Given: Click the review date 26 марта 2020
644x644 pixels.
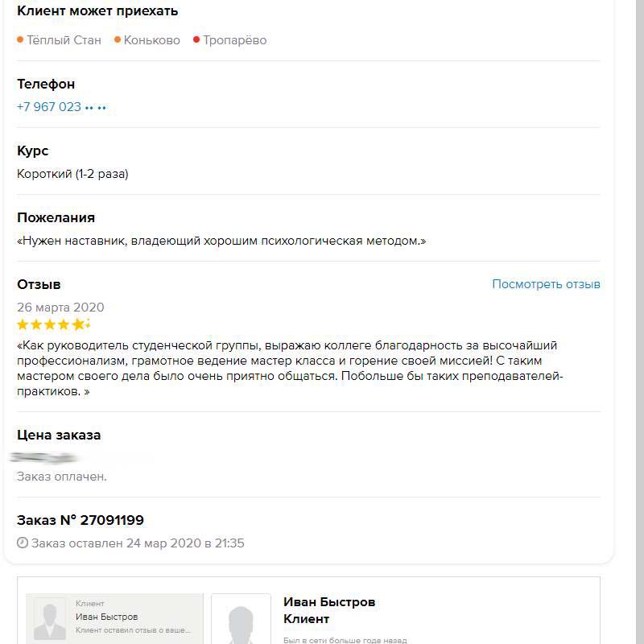Looking at the screenshot, I should click(x=60, y=307).
